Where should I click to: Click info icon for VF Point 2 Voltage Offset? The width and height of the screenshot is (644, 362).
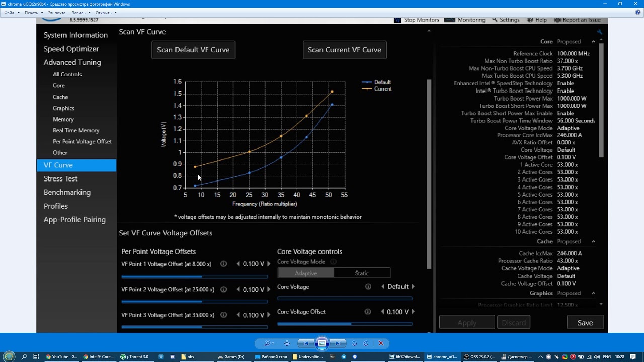(224, 289)
